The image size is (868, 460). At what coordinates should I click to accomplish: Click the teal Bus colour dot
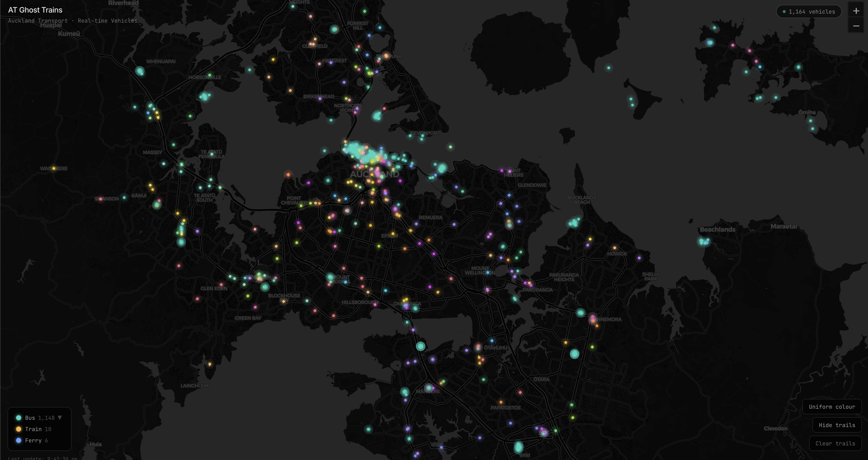(x=19, y=418)
